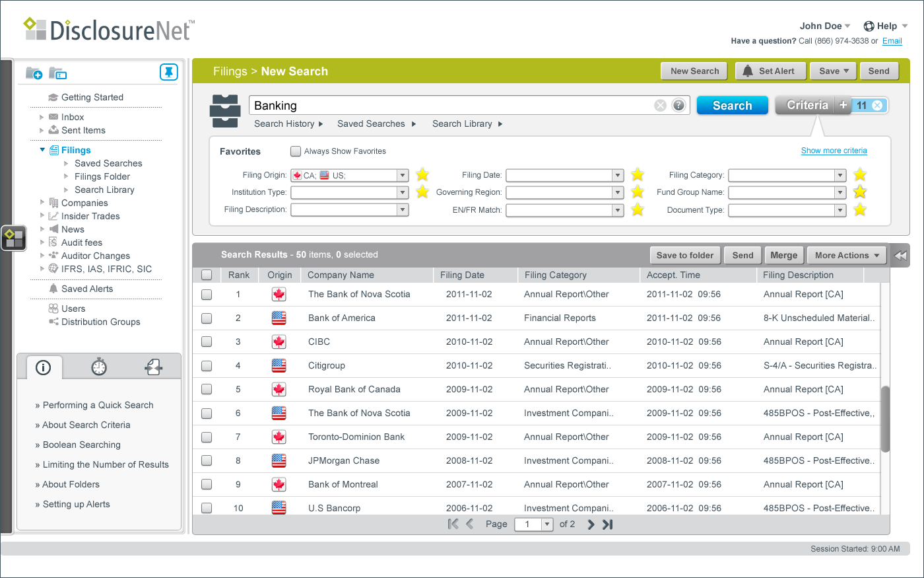924x578 pixels.
Task: Click the Fund Group Name favorite star
Action: click(x=860, y=192)
